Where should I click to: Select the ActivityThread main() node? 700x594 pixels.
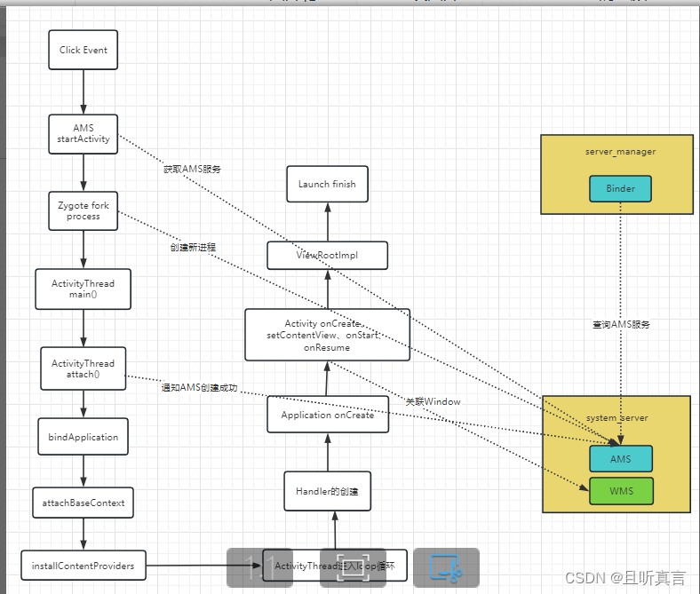coord(83,289)
